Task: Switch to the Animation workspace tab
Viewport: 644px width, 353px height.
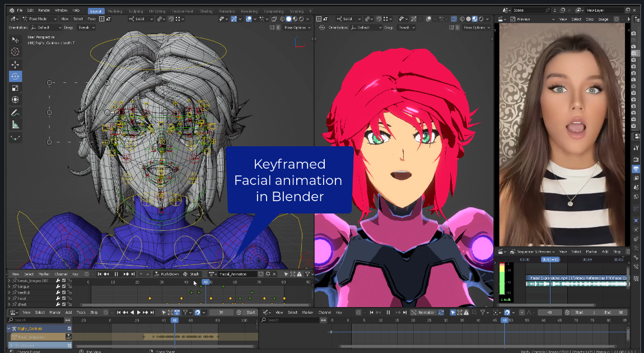Action: [227, 11]
